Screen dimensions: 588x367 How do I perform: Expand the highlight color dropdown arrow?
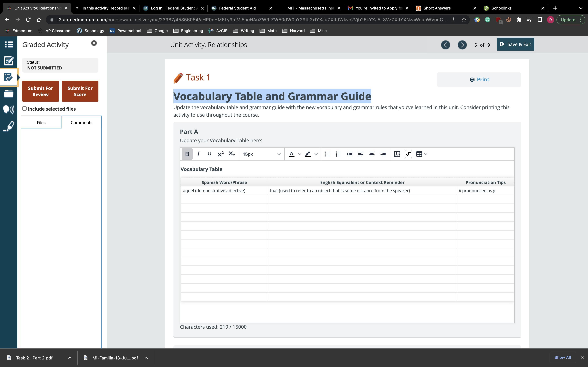click(316, 154)
